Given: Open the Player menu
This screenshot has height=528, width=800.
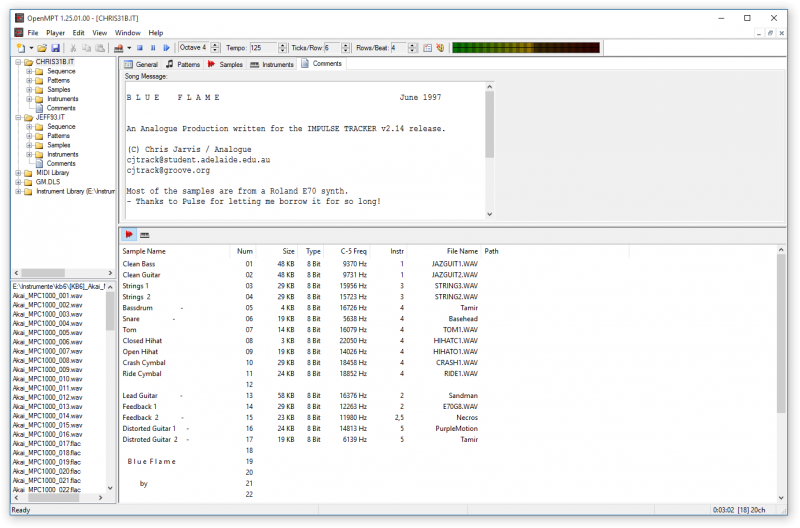Looking at the screenshot, I should 55,33.
